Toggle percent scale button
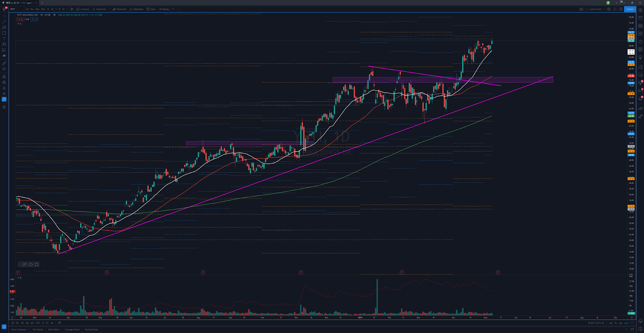The width and height of the screenshot is (644, 333). [615, 323]
